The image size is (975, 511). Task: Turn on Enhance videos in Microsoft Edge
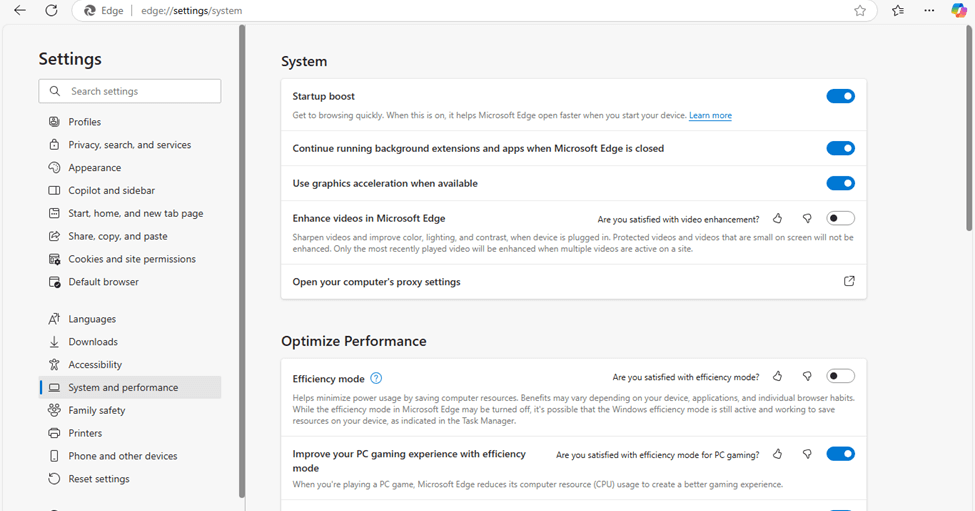(x=840, y=218)
